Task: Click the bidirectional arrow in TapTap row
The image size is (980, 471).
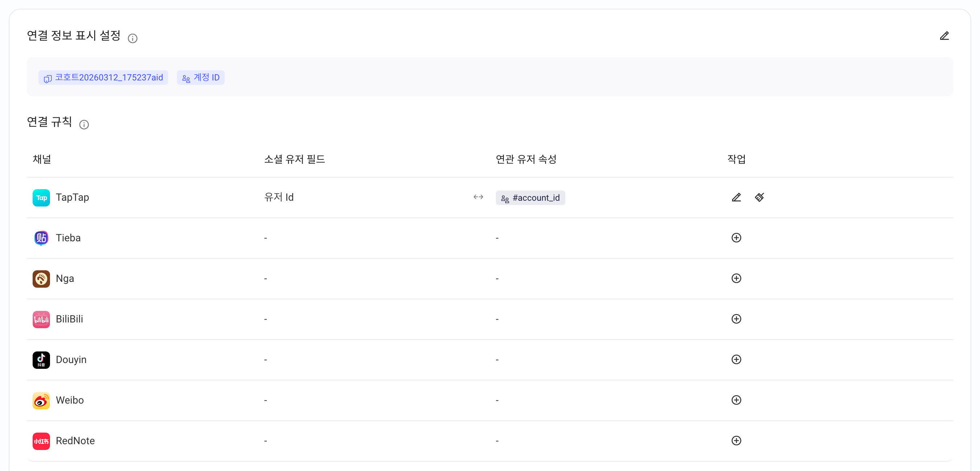Action: pos(478,197)
